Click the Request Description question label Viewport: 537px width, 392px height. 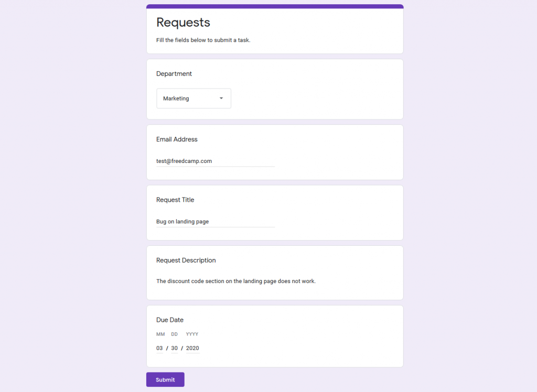point(186,260)
